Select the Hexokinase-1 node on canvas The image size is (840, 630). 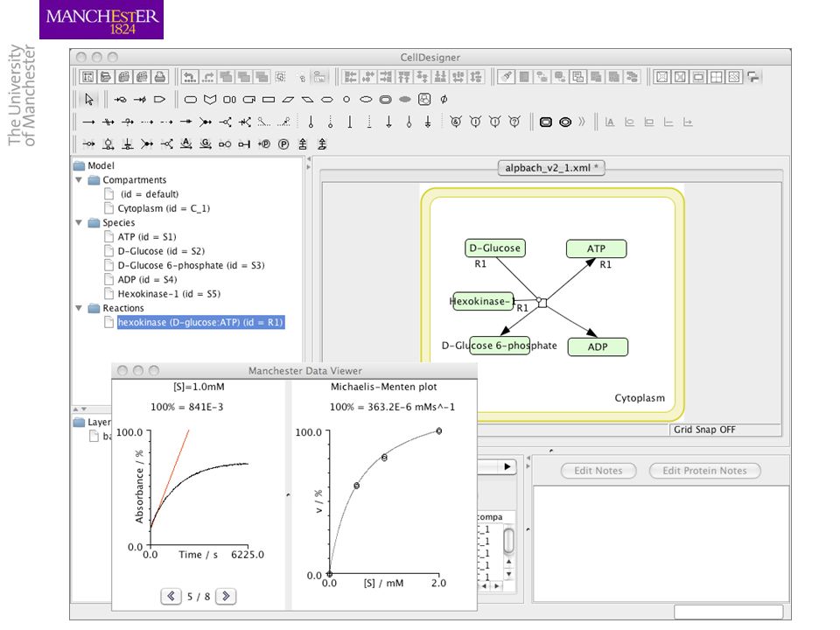click(483, 301)
